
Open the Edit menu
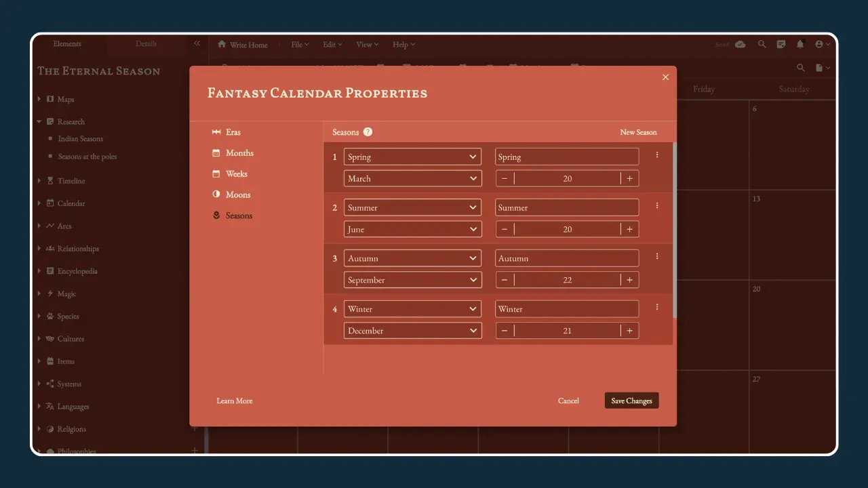[331, 44]
